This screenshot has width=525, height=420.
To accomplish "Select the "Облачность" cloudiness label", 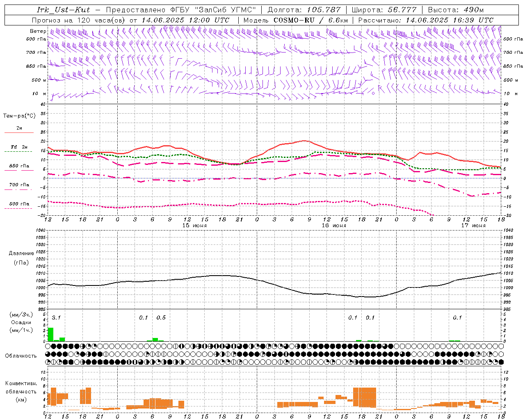I will click(21, 356).
